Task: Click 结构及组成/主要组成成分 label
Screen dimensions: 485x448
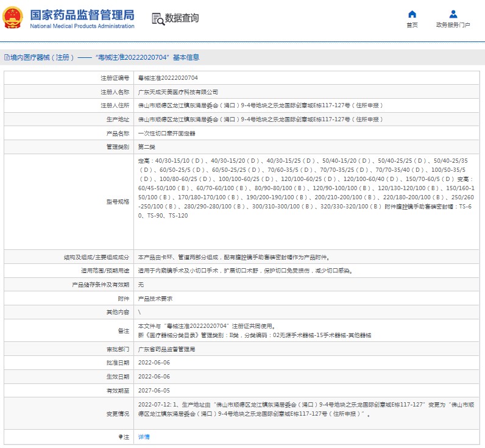Action: click(96, 257)
